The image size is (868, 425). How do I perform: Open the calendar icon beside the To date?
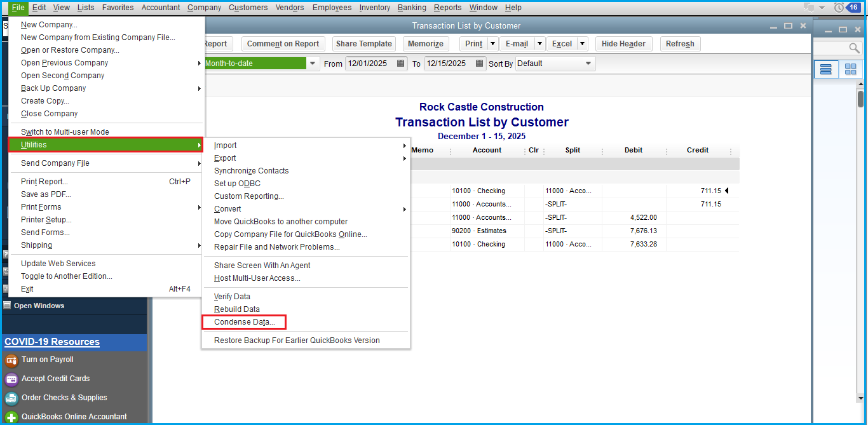pyautogui.click(x=480, y=63)
